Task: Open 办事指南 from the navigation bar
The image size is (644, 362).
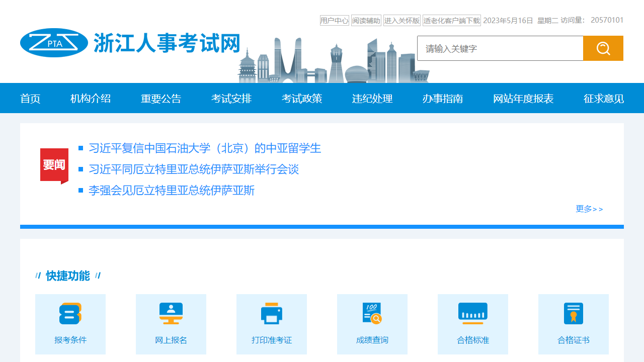Action: [x=443, y=99]
